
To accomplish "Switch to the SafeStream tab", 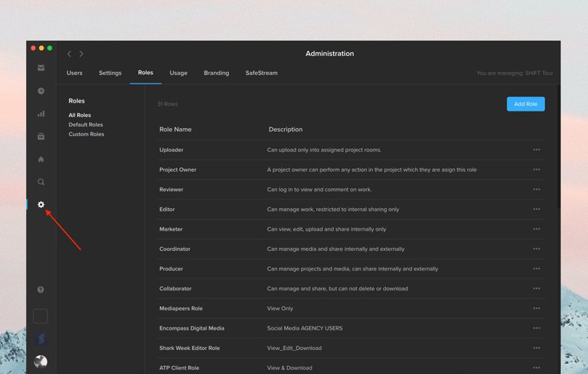I will tap(262, 73).
